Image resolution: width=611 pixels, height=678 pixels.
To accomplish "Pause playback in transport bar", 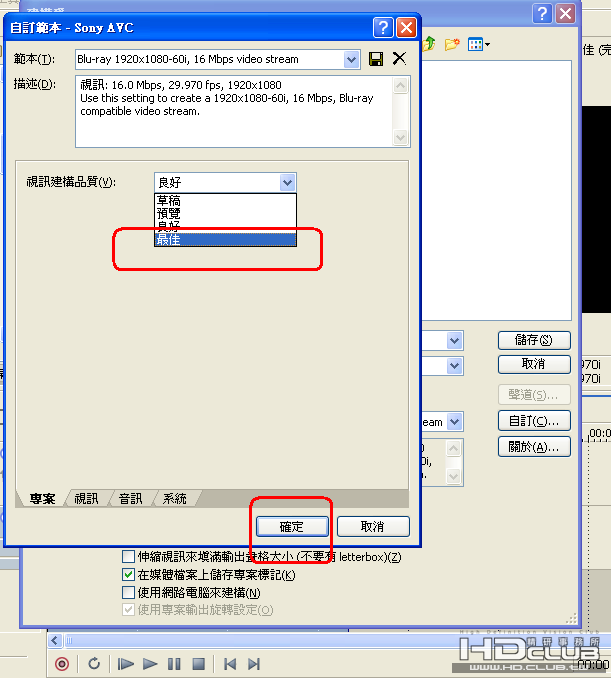I will coord(174,664).
